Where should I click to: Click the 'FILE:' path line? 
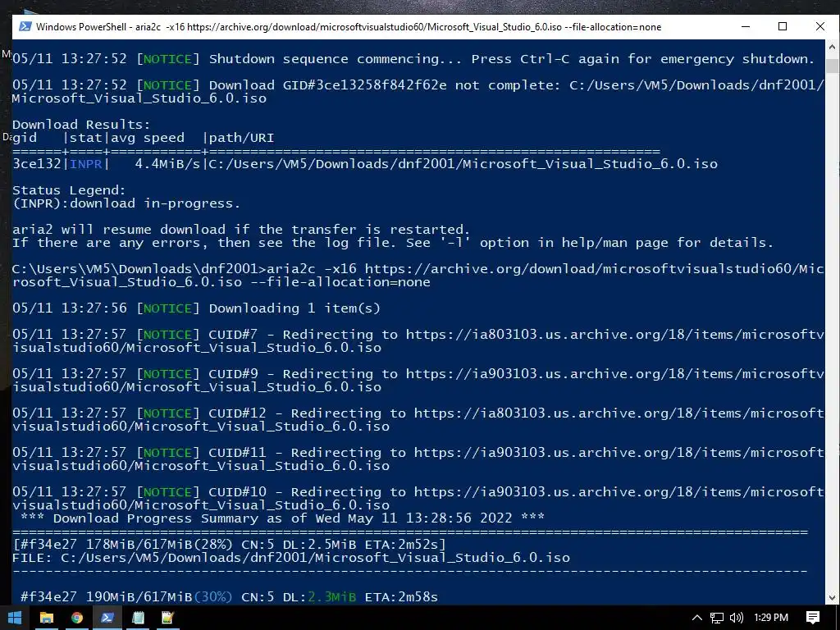[x=291, y=558]
